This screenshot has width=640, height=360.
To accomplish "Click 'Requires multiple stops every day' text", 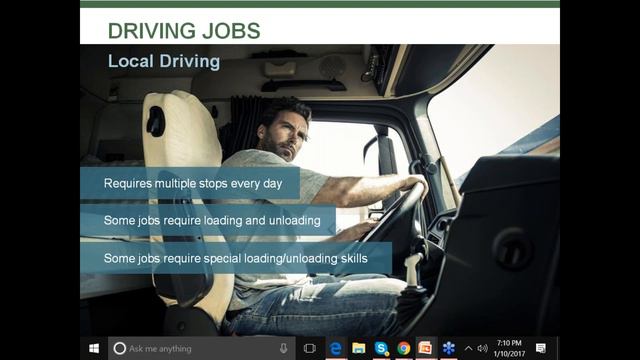I will 193,183.
